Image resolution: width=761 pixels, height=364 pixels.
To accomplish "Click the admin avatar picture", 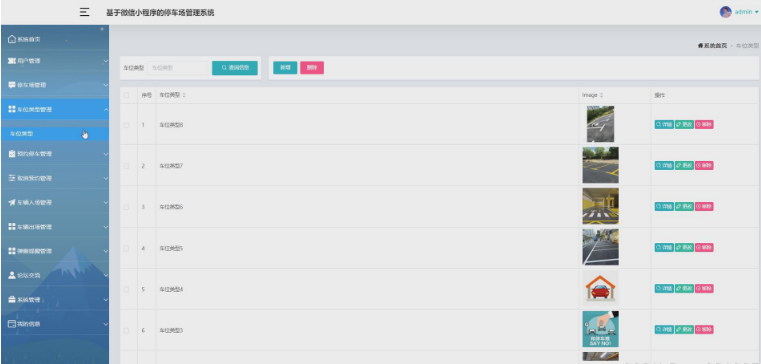I will (725, 12).
